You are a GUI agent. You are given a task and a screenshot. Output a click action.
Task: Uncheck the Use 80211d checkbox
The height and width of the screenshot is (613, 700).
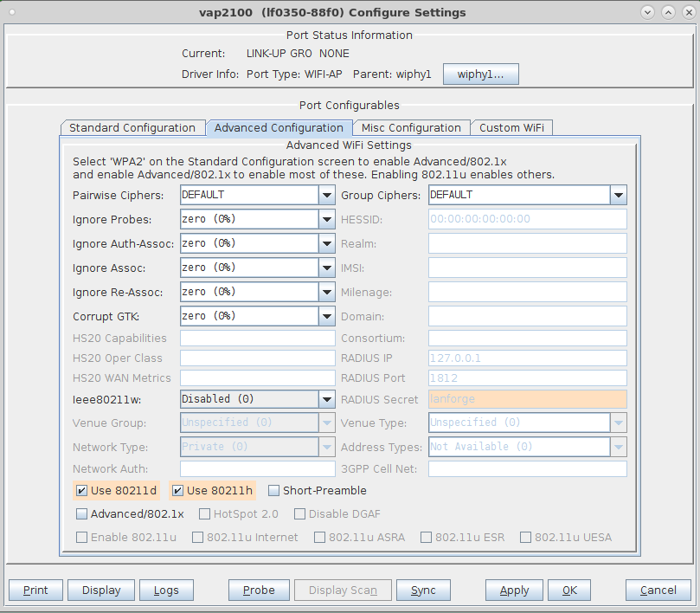81,491
